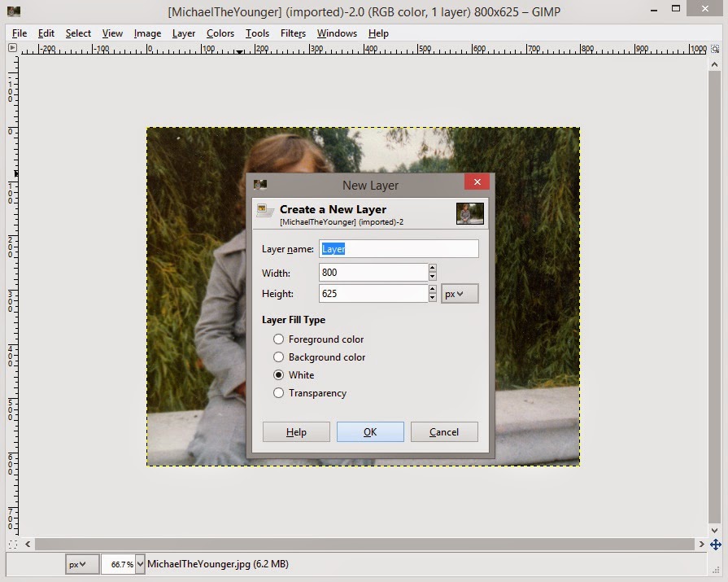The height and width of the screenshot is (582, 728).
Task: Select the White fill type option
Action: [x=279, y=375]
